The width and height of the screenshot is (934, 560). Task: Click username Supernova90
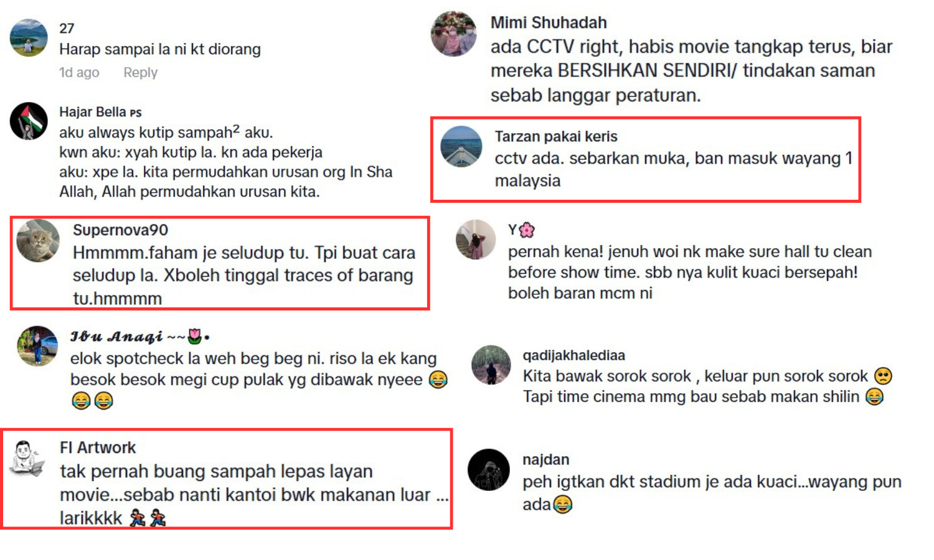pos(120,230)
